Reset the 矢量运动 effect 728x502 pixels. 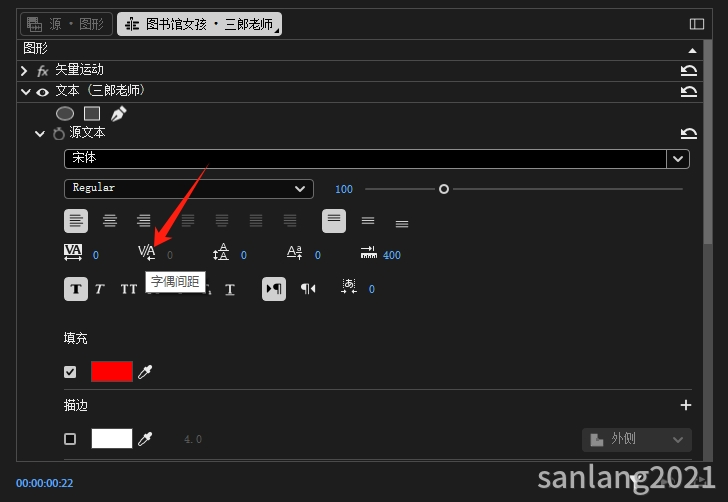click(689, 71)
